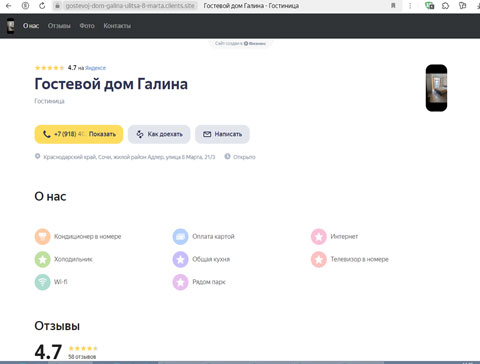480x364 pixels.
Task: Click the О нас section heading
Action: click(50, 196)
